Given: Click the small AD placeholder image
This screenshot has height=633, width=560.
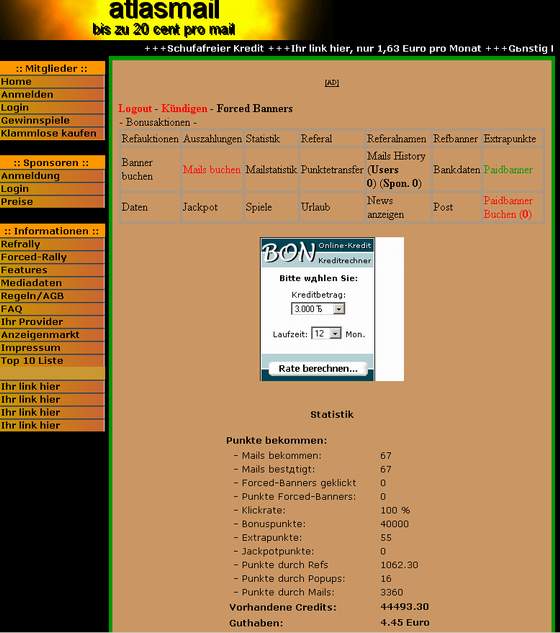Looking at the screenshot, I should [332, 83].
